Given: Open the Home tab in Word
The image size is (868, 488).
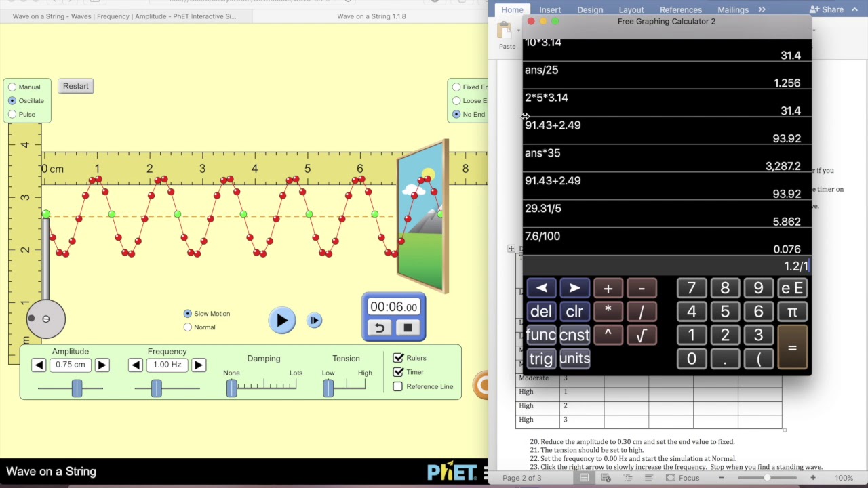Looking at the screenshot, I should (x=512, y=9).
